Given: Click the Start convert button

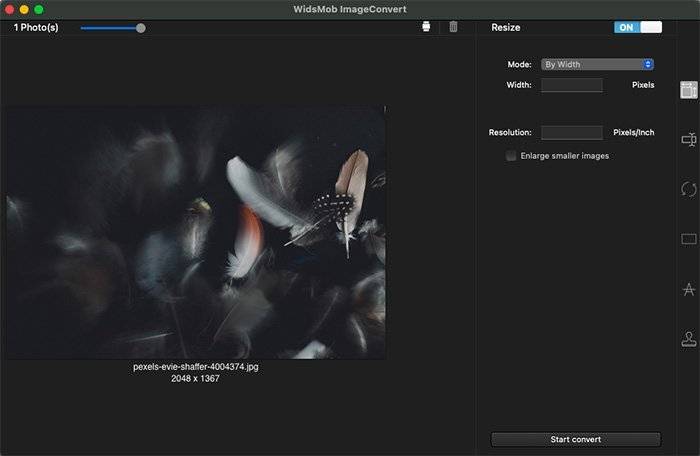Looking at the screenshot, I should click(575, 439).
